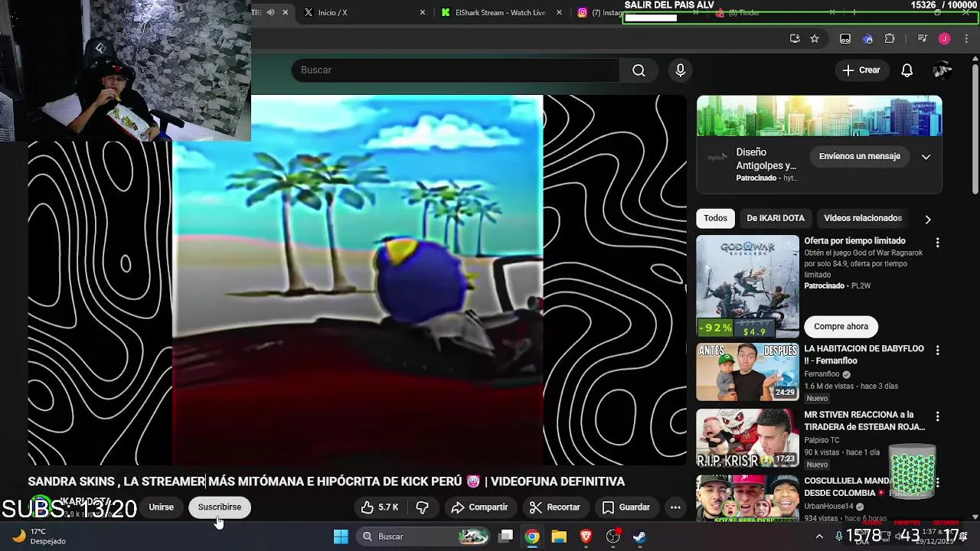Open more actions ellipsis below the video
Screen dimensions: 980x551
[x=675, y=507]
